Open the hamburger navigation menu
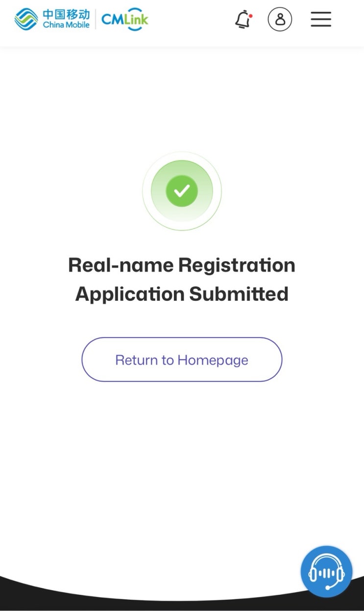 tap(321, 20)
